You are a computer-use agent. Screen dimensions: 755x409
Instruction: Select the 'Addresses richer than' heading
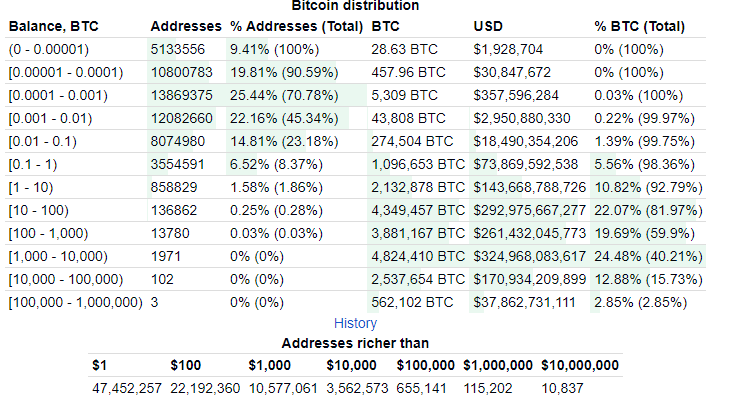click(356, 342)
